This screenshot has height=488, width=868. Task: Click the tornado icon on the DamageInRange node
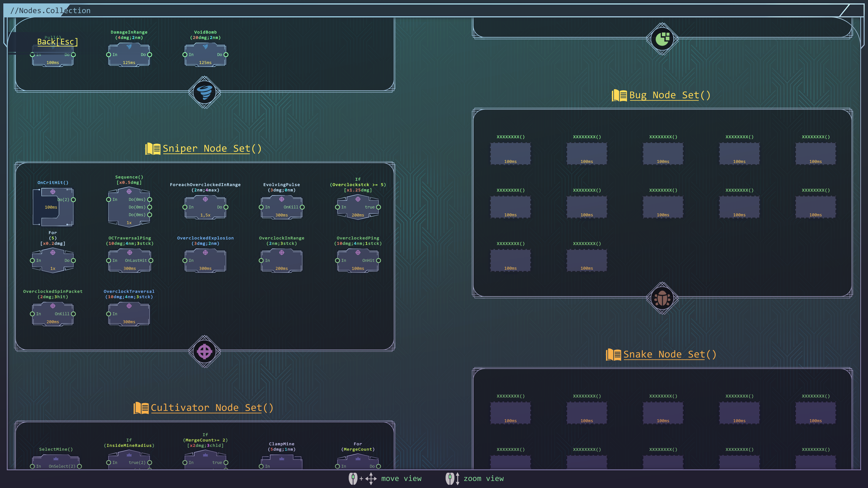pos(129,47)
